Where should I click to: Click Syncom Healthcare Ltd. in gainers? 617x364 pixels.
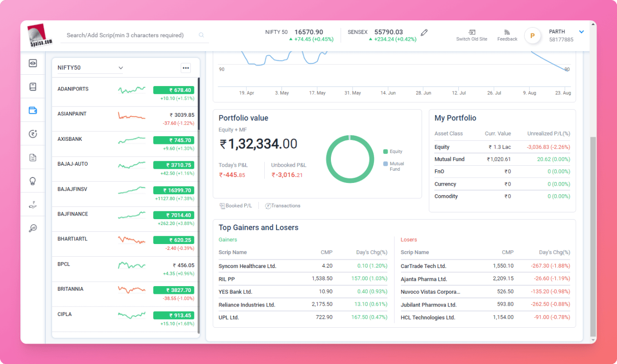point(248,266)
